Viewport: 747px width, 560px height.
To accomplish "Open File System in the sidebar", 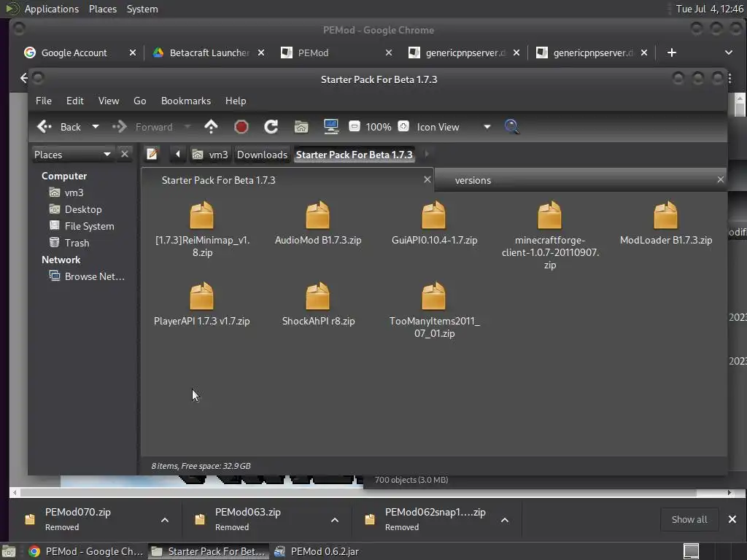I will pyautogui.click(x=89, y=226).
